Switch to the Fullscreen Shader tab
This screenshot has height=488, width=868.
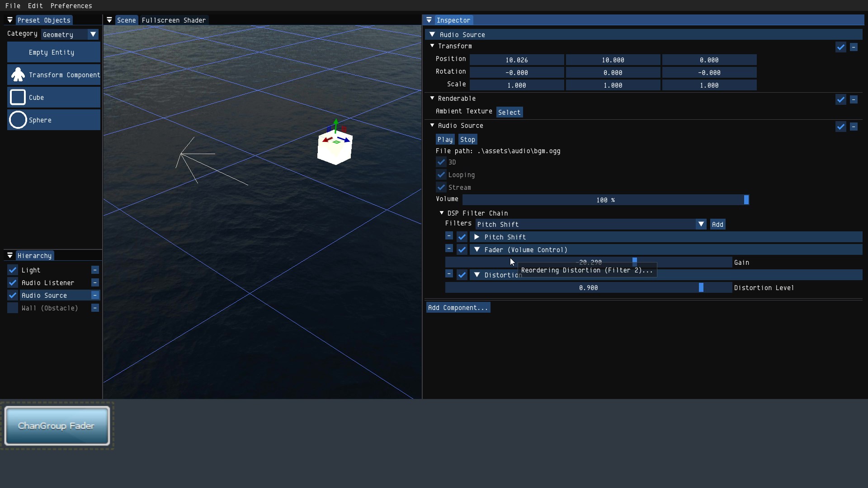(x=174, y=20)
